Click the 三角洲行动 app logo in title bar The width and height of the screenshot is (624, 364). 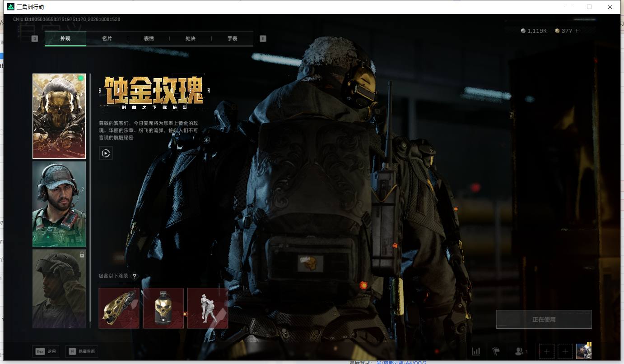[11, 7]
